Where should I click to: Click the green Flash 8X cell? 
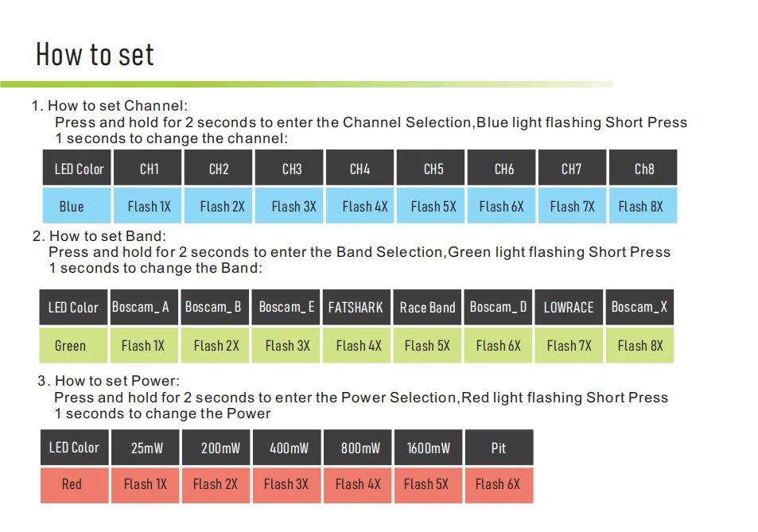639,345
